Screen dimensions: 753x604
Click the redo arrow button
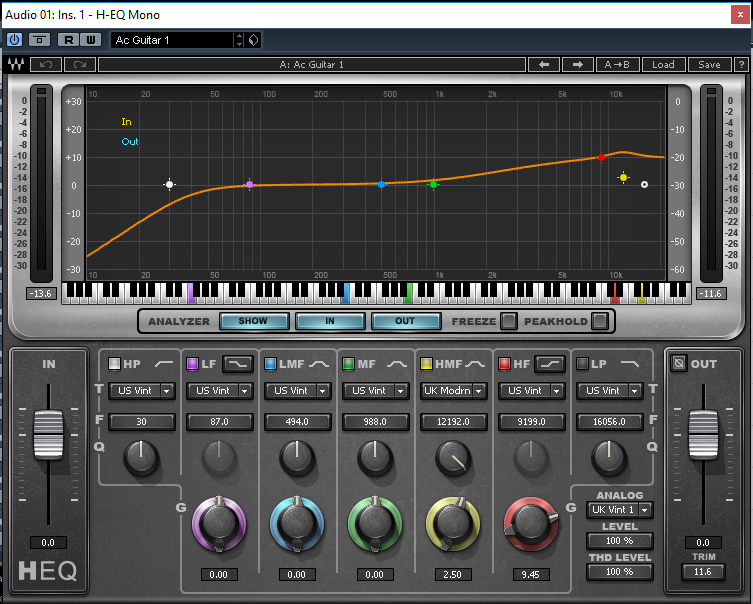click(80, 64)
